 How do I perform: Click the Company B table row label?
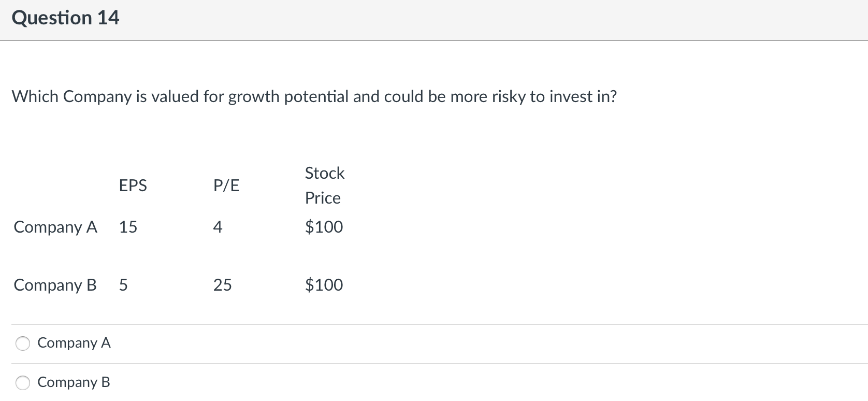(55, 285)
